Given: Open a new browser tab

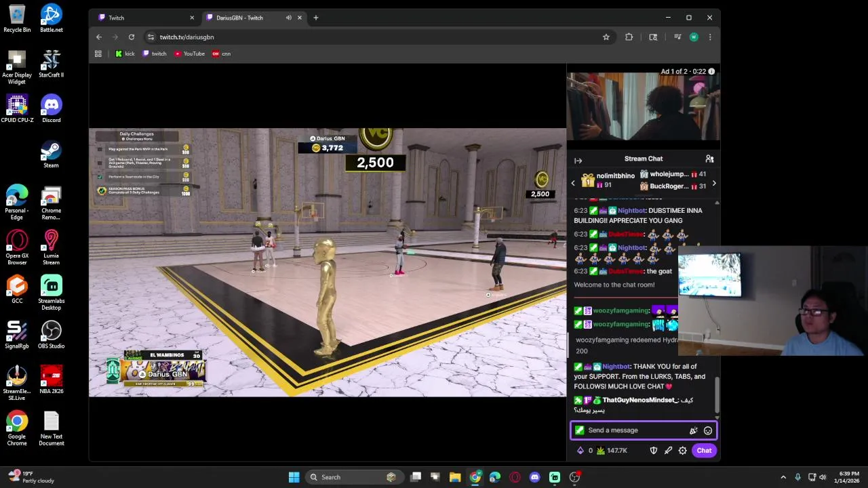Looking at the screenshot, I should coord(316,18).
